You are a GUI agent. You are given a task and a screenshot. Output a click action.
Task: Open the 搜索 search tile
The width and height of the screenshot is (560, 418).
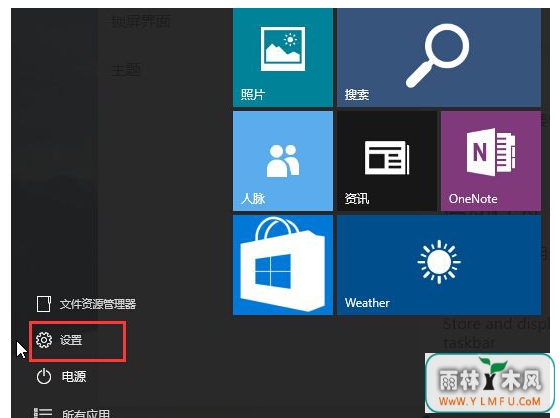click(439, 58)
